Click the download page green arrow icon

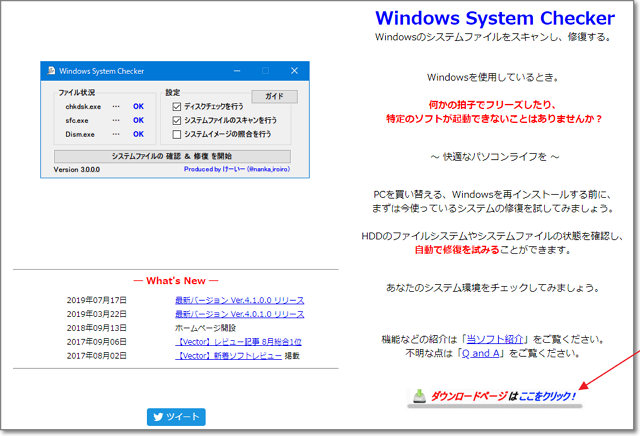[419, 395]
